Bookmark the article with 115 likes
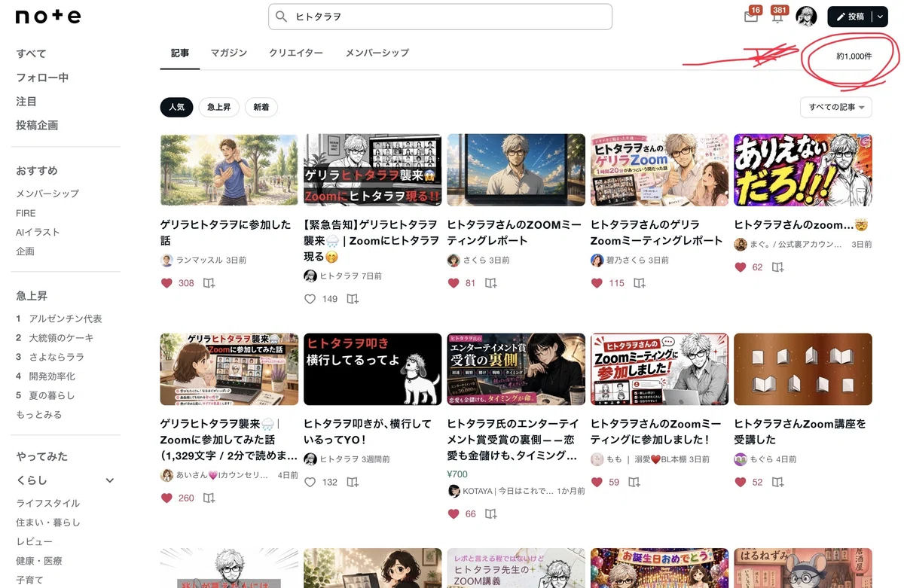 (639, 284)
